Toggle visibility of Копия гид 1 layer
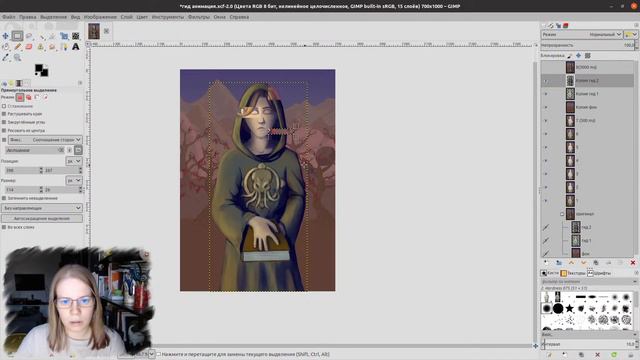Image resolution: width=640 pixels, height=360 pixels. [546, 94]
